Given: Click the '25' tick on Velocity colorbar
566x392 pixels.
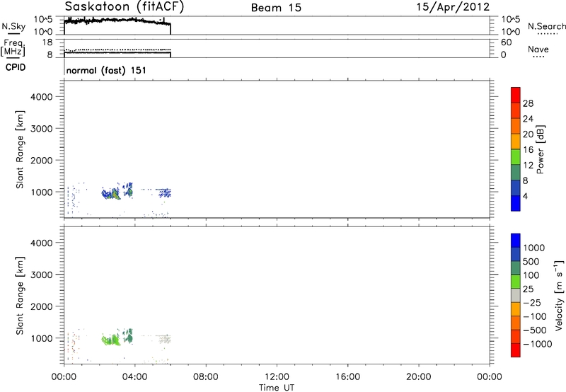Looking at the screenshot, I should (528, 289).
